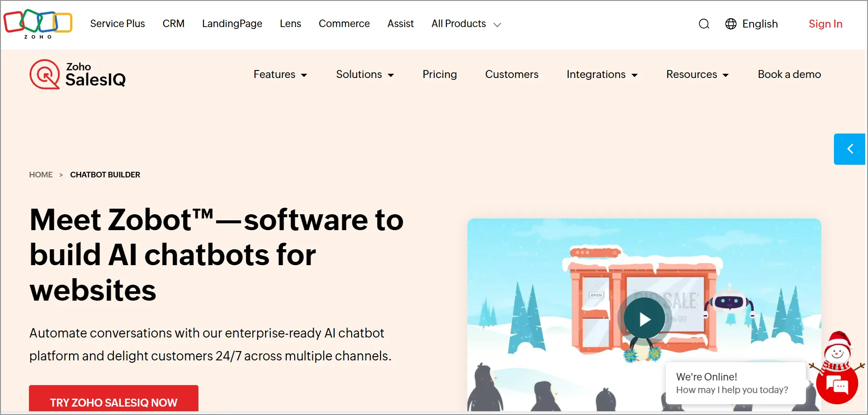Click HOME breadcrumb link
This screenshot has width=868, height=415.
pyautogui.click(x=41, y=175)
